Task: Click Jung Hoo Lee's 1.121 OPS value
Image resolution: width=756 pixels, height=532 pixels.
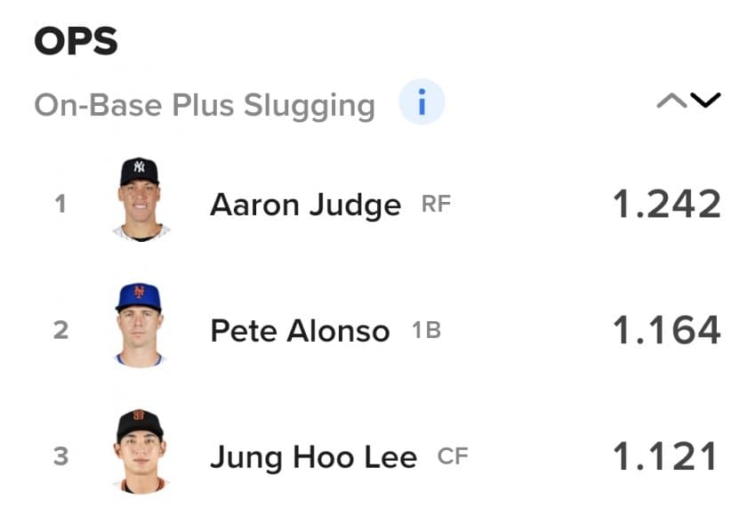Action: (666, 457)
